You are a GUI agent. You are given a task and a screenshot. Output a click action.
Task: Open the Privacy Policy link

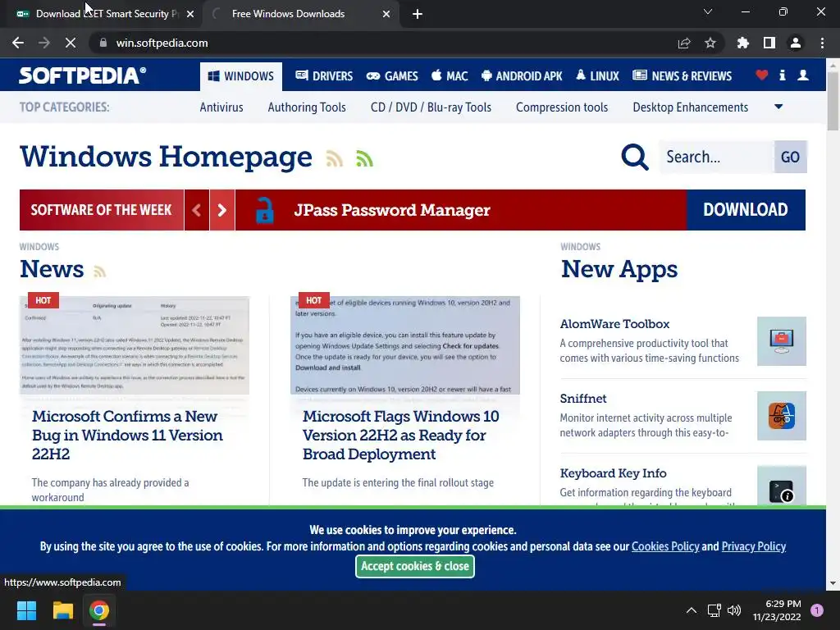tap(753, 546)
